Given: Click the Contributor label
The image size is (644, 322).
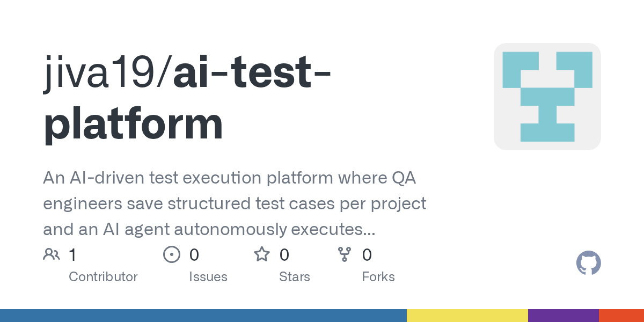Looking at the screenshot, I should coord(103,277).
